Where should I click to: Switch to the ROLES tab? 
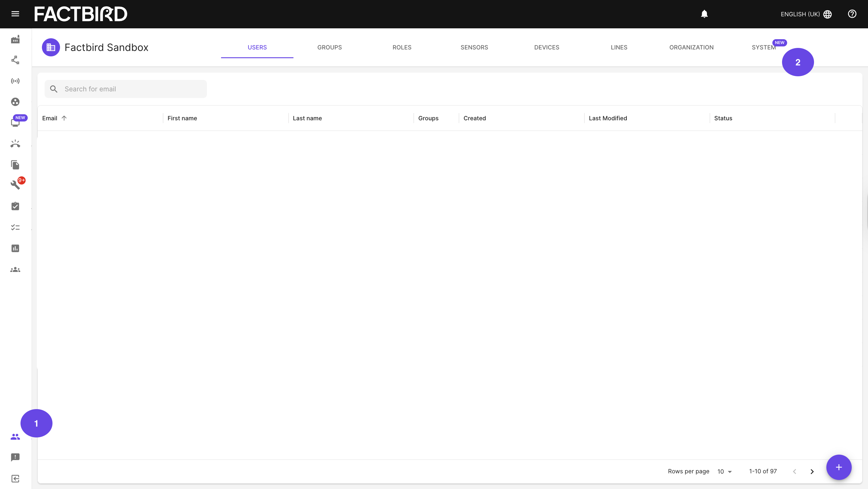coord(402,48)
